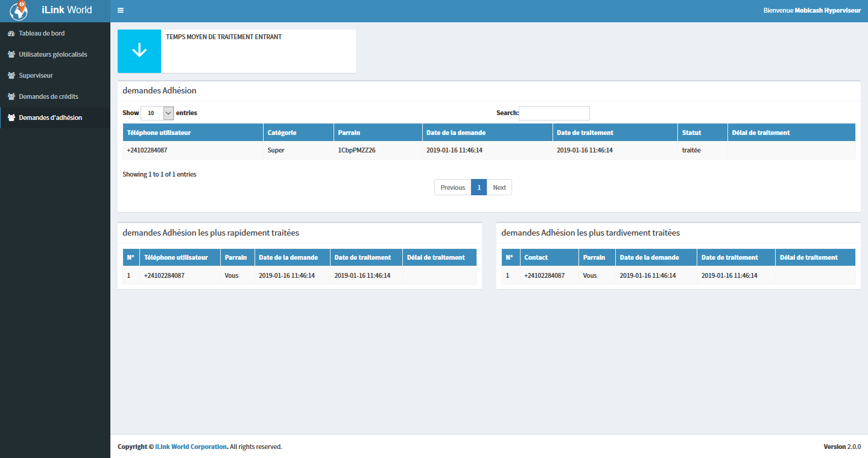Screen dimensions: 868x458
Task: Open the Show entries dropdown
Action: (157, 113)
